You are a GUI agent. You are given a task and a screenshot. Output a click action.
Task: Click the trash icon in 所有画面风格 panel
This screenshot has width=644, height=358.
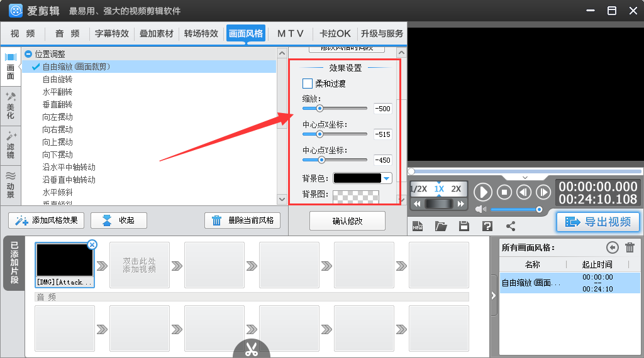coord(630,247)
